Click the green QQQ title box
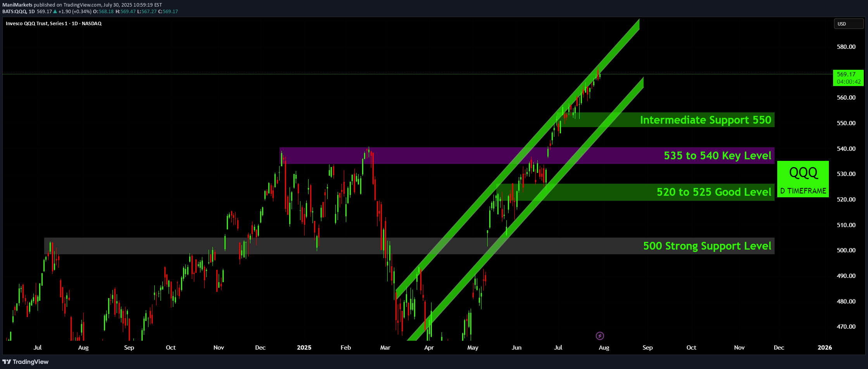 pyautogui.click(x=803, y=179)
